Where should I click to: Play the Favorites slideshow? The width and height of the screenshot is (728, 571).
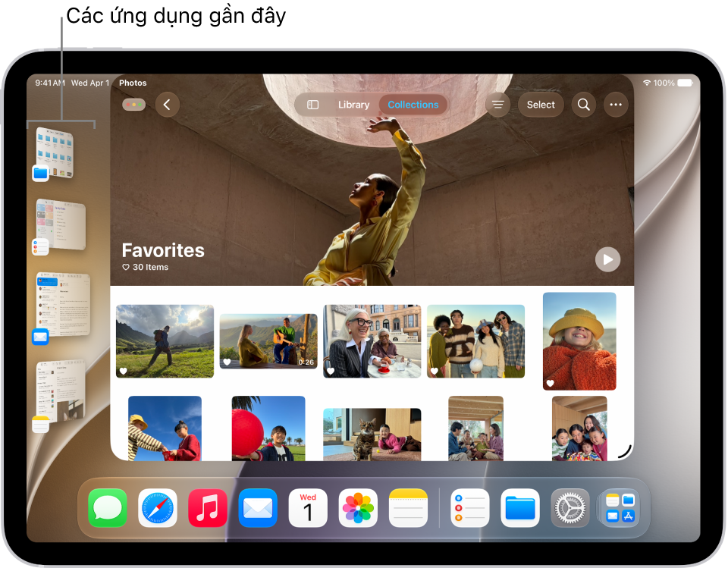tap(607, 259)
